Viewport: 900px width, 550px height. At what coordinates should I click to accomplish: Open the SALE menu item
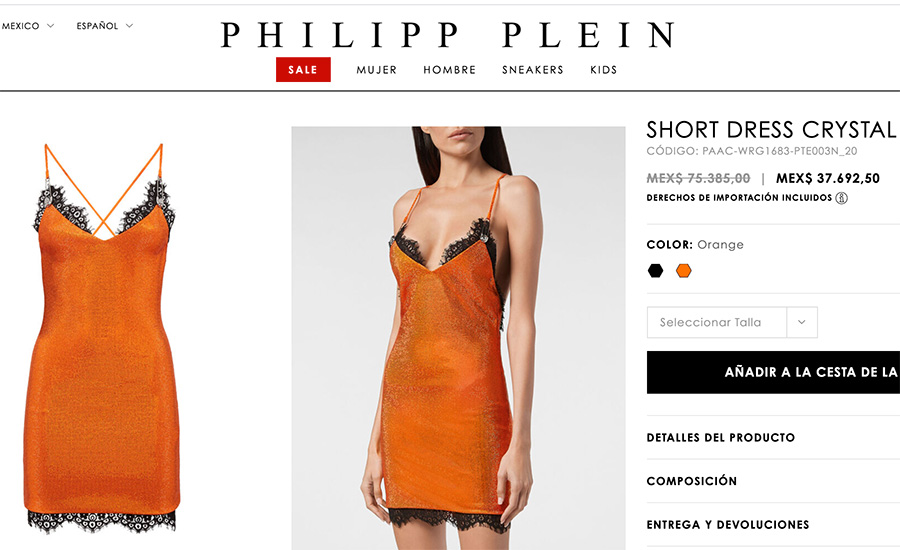pyautogui.click(x=303, y=69)
